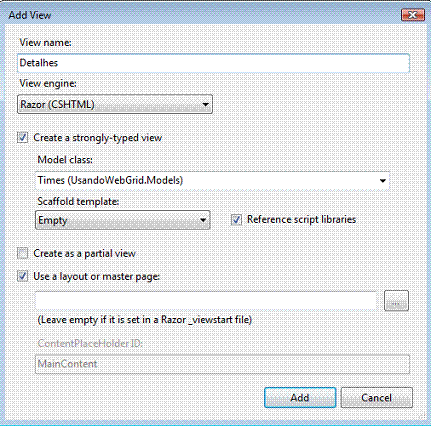Click the Times (UsandoWebGrid.Models) text in Model class
Image resolution: width=431 pixels, height=426 pixels.
(110, 180)
